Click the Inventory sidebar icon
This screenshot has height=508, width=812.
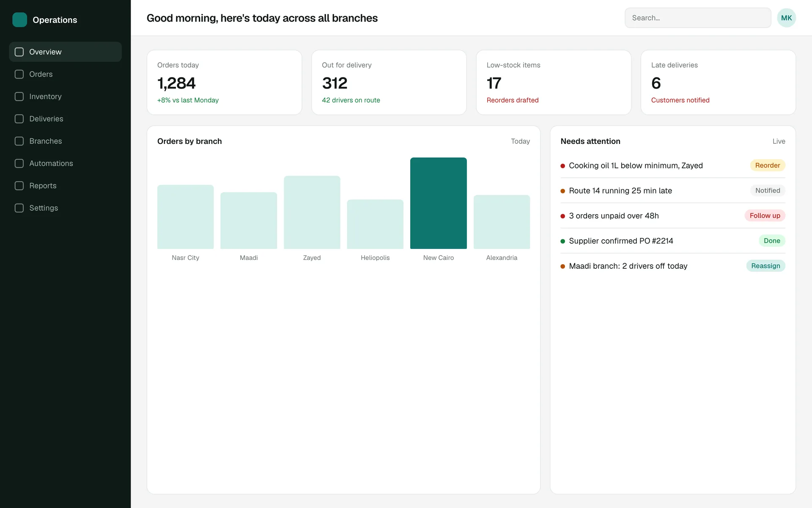click(x=19, y=97)
